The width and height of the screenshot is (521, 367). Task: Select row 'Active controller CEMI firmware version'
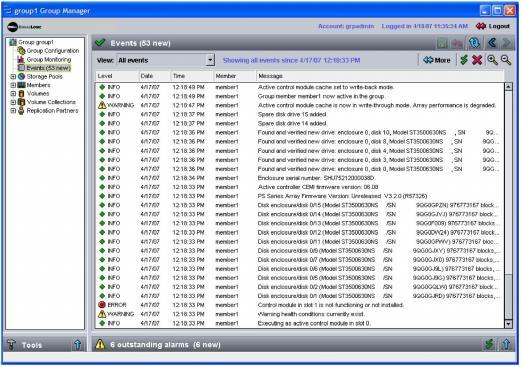[300, 187]
